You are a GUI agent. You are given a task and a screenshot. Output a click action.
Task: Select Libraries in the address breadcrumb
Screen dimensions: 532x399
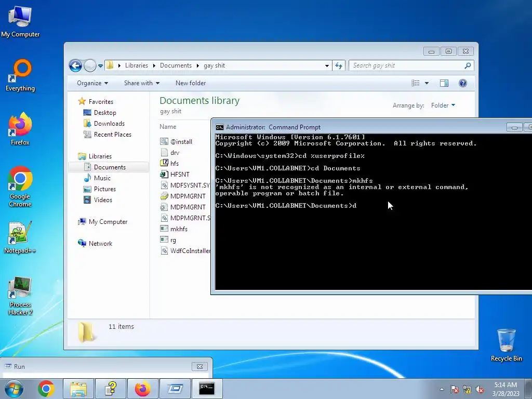click(x=137, y=65)
